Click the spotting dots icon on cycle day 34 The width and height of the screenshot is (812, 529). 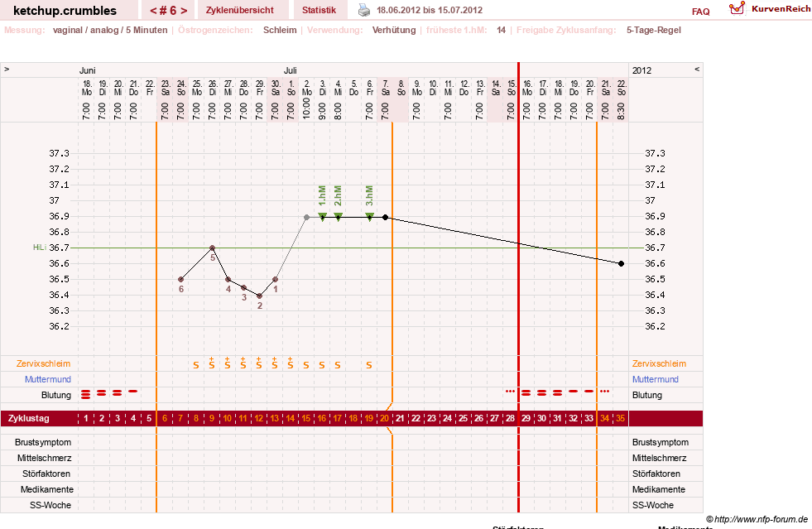[x=604, y=392]
